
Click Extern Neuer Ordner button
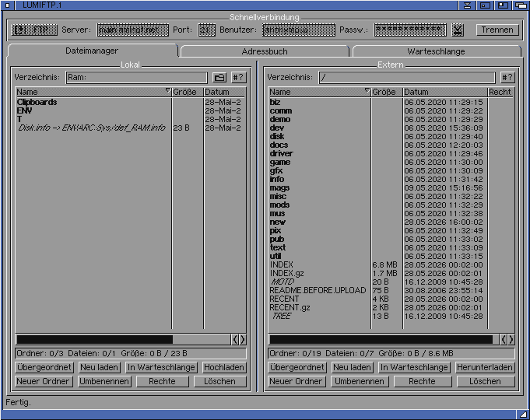[x=297, y=381]
